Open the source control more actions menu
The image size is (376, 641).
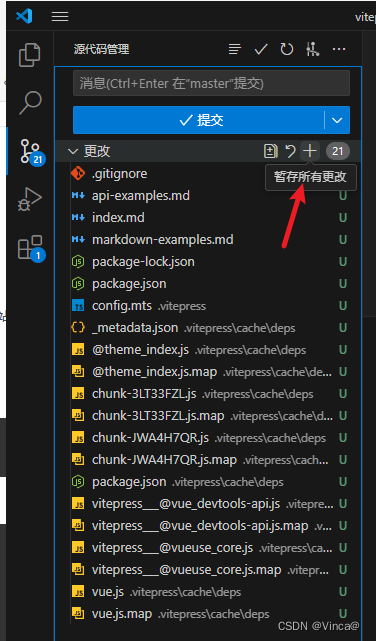[x=339, y=49]
